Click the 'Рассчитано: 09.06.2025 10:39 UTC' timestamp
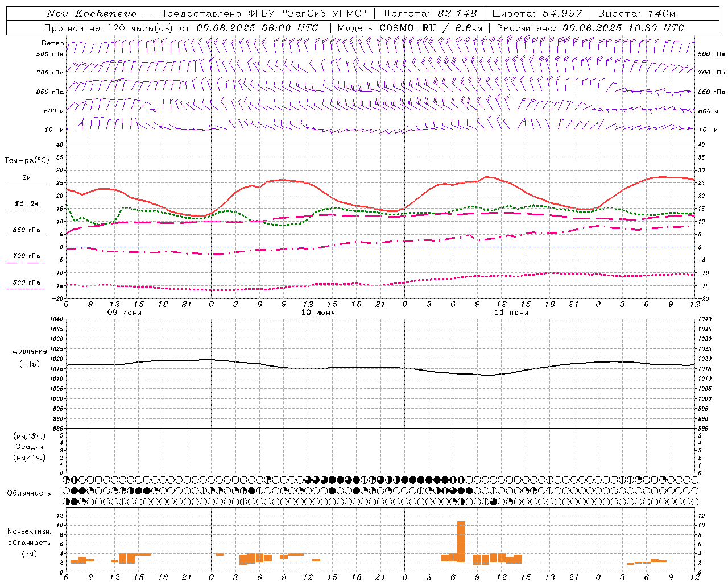The height and width of the screenshot is (582, 728). click(x=590, y=28)
